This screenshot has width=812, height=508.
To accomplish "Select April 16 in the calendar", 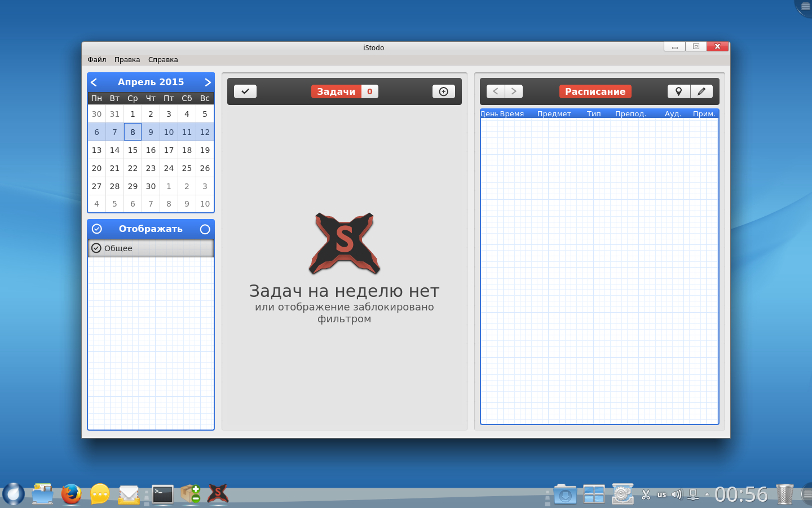I will (x=151, y=150).
